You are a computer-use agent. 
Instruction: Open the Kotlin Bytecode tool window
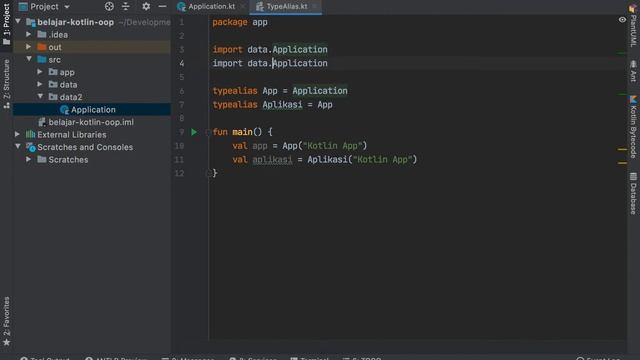tap(633, 127)
